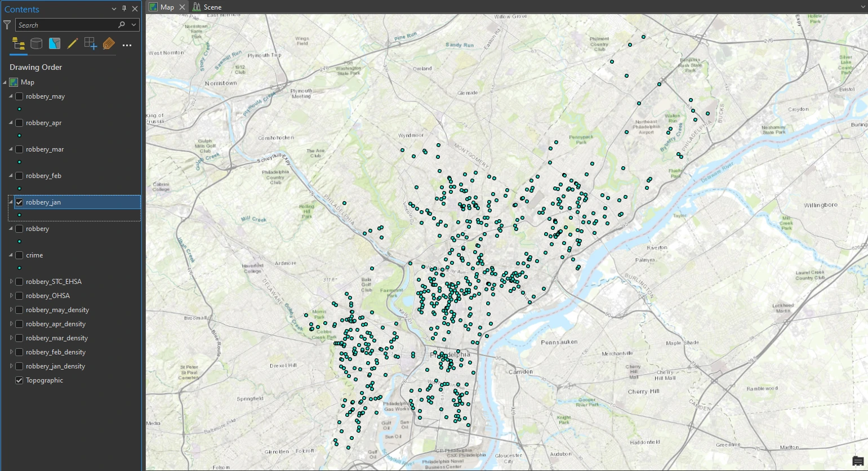This screenshot has width=868, height=471.
Task: Open the more list options ellipsis
Action: tap(127, 45)
